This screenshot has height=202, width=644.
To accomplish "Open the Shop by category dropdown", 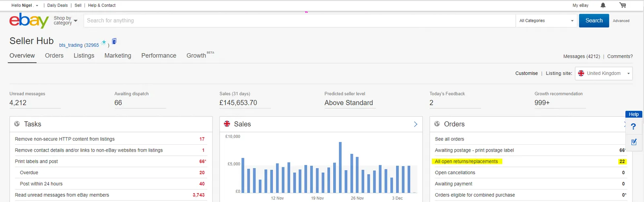I will tap(65, 21).
